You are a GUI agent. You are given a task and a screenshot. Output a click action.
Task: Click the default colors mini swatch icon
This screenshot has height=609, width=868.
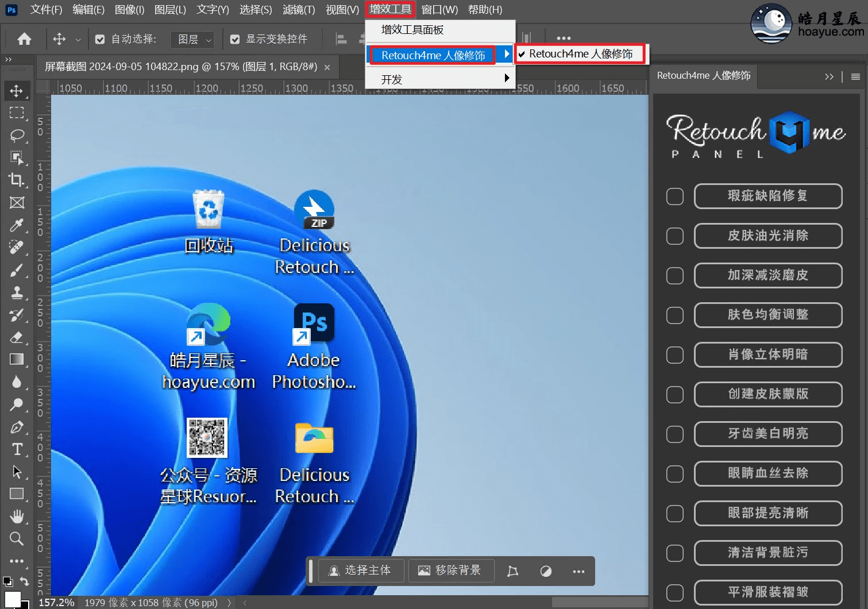[7, 581]
